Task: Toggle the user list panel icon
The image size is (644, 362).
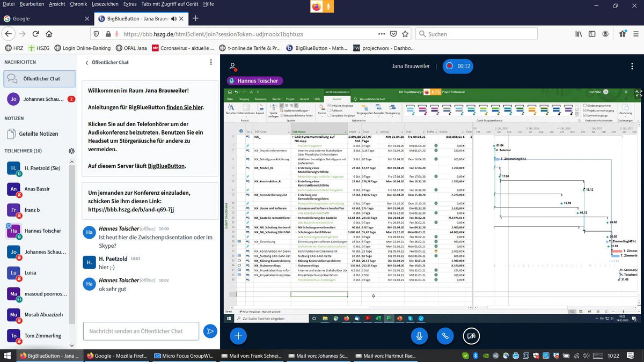Action: (x=232, y=67)
